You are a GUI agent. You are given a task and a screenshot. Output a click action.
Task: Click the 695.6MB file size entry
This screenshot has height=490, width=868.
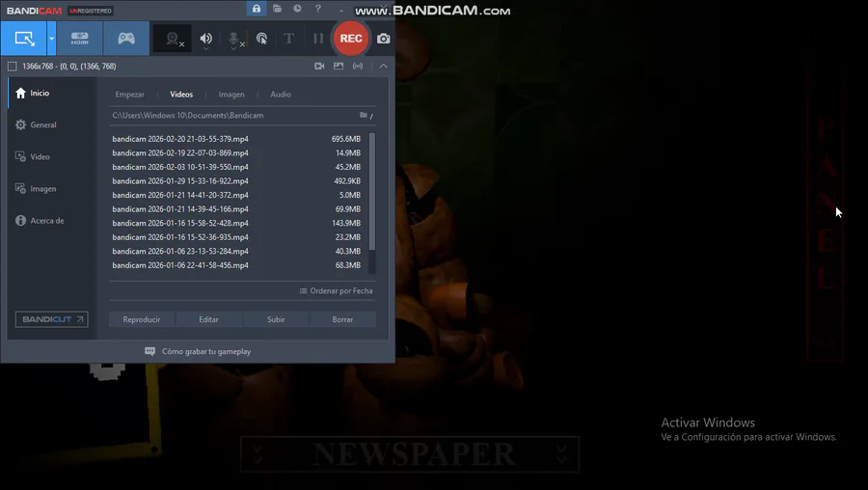346,139
